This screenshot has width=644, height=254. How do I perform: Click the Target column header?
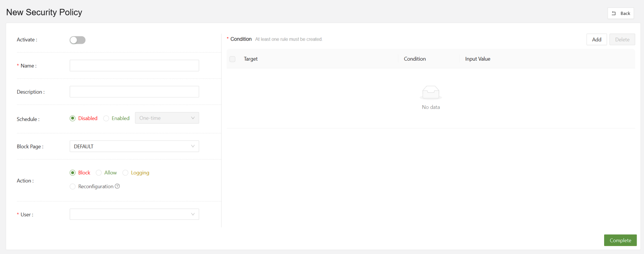click(x=251, y=59)
